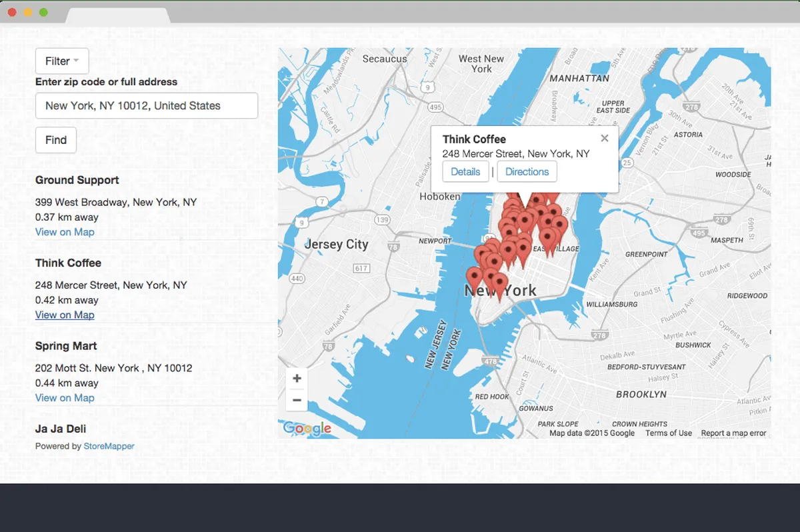Click the Manhattan map label
The width and height of the screenshot is (800, 532).
click(x=579, y=78)
